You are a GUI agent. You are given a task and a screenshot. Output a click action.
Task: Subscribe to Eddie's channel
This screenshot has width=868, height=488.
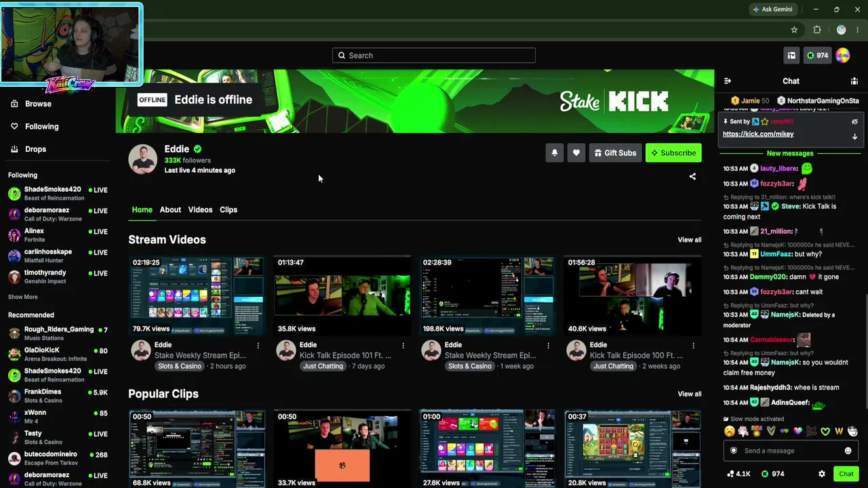pos(673,153)
